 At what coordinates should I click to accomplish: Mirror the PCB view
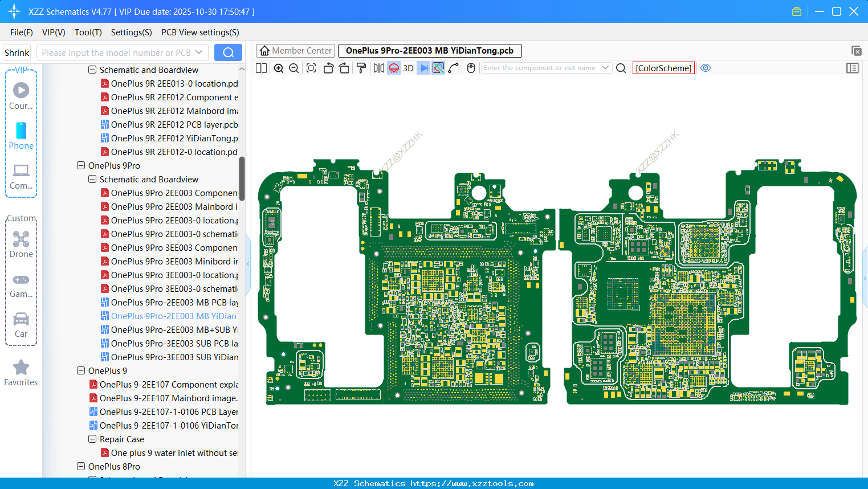(x=378, y=68)
